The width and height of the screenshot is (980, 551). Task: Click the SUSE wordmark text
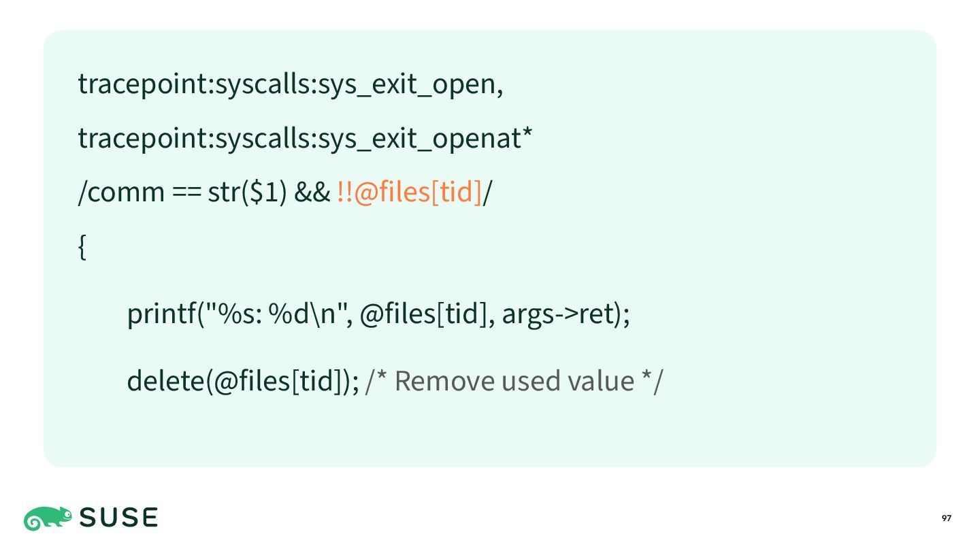pos(119,518)
